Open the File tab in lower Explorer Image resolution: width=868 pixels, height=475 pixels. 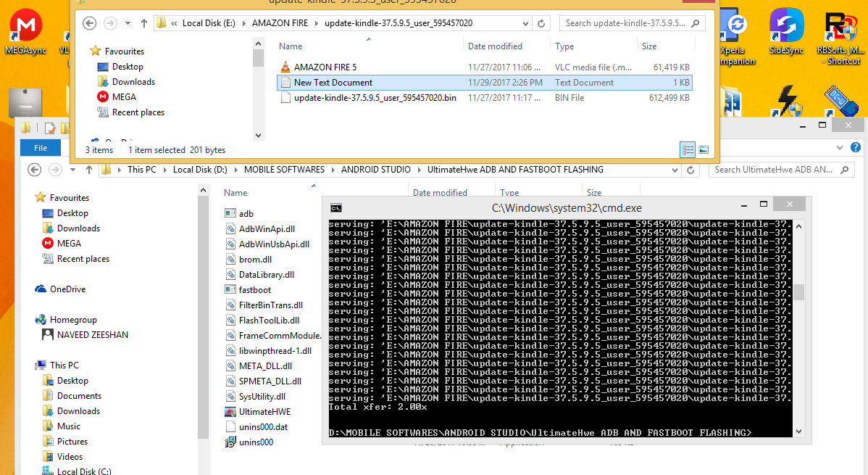[x=41, y=148]
